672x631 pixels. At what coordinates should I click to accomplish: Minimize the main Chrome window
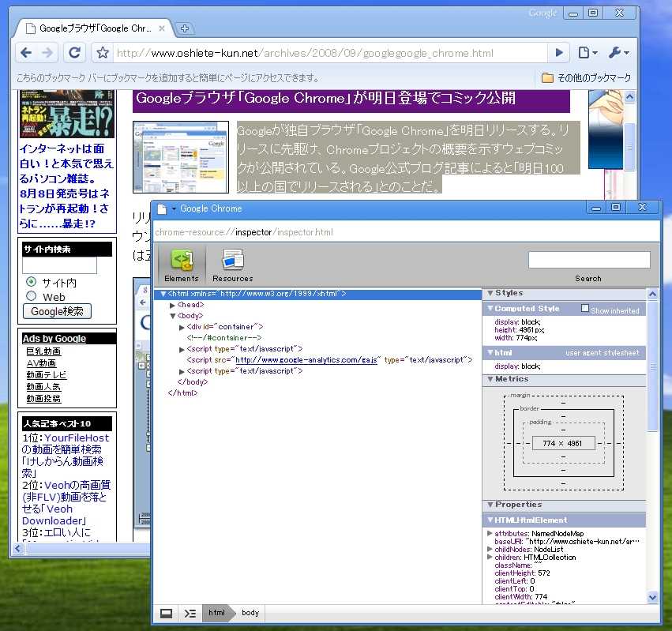(573, 13)
